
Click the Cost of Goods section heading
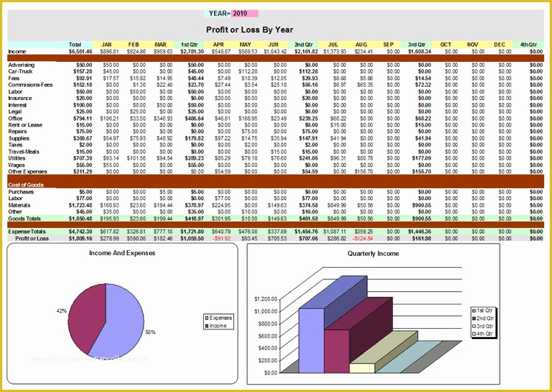pyautogui.click(x=26, y=185)
